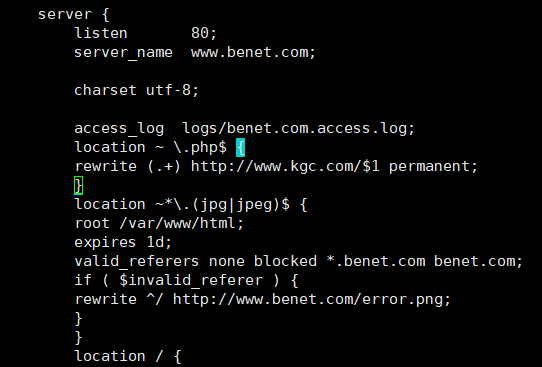
Task: Place cursor on 'listen' directive
Action: [101, 33]
